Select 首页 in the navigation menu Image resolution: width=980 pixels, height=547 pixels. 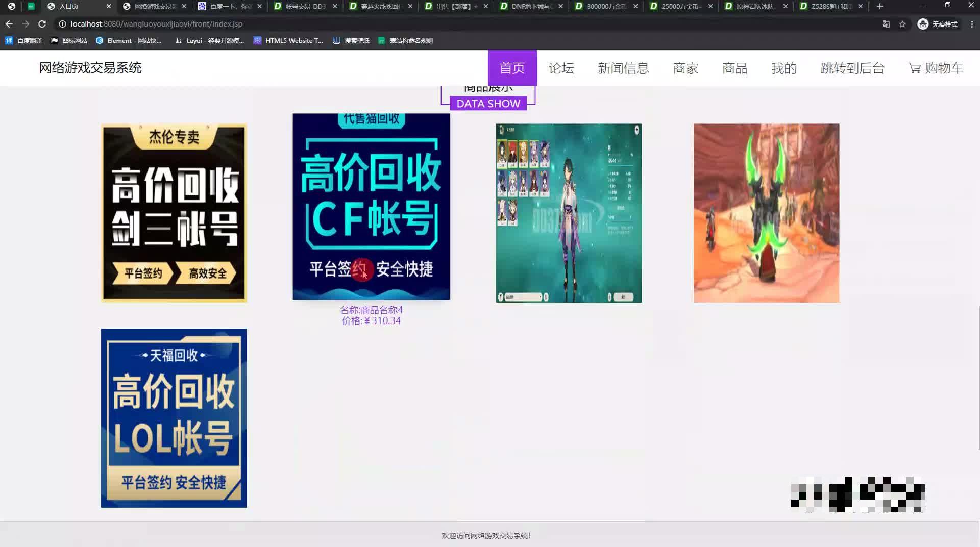pos(512,68)
